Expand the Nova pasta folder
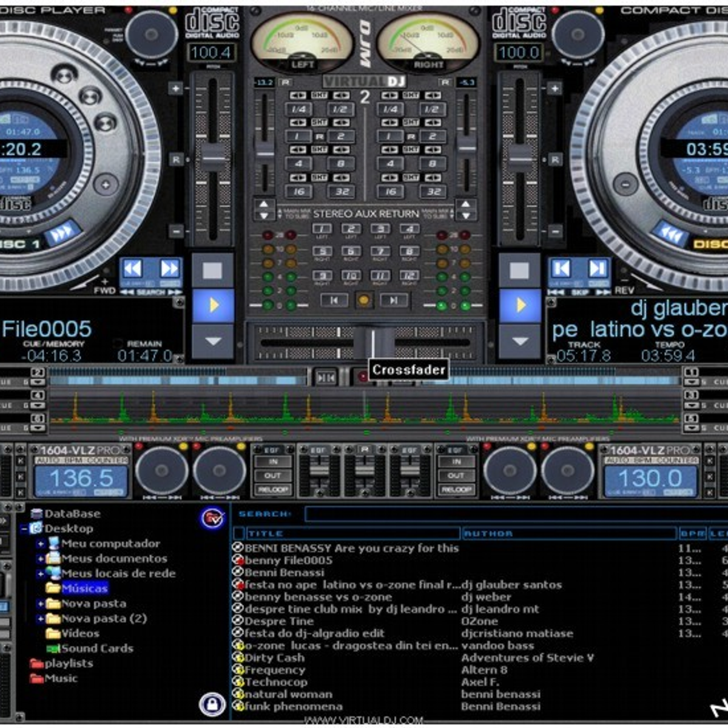728x728 pixels. [40, 604]
